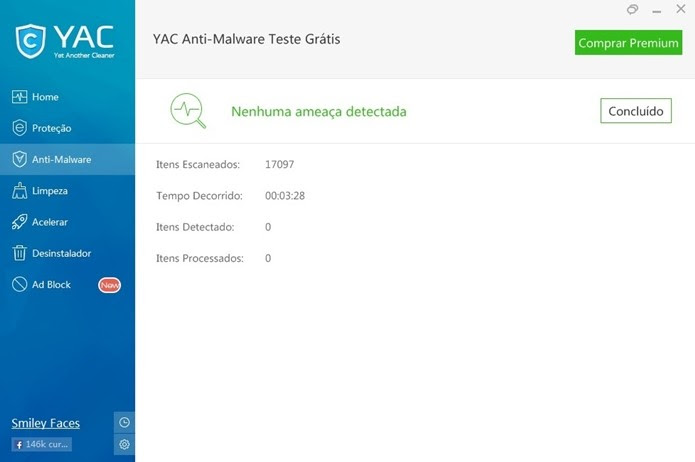Image resolution: width=695 pixels, height=462 pixels.
Task: Click the scanned items value 17097
Action: (279, 164)
